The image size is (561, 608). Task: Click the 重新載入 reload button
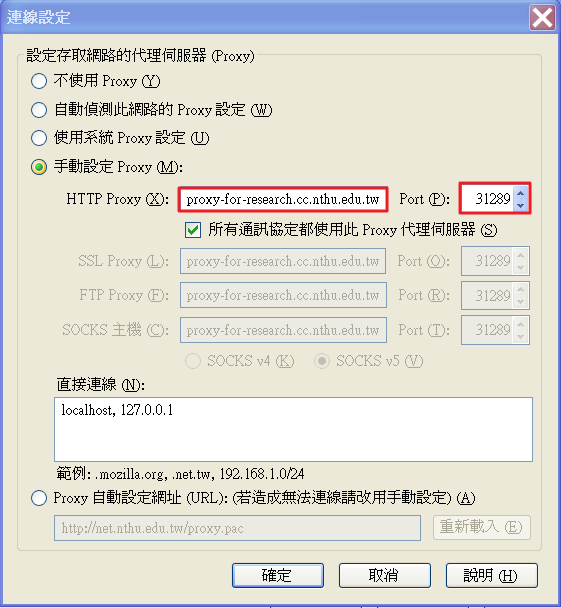pyautogui.click(x=482, y=527)
